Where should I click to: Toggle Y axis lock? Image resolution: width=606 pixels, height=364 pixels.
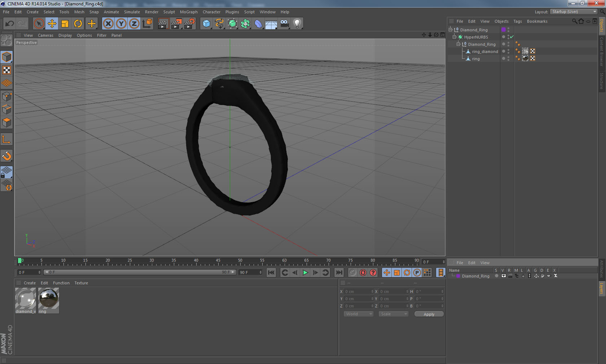click(121, 24)
